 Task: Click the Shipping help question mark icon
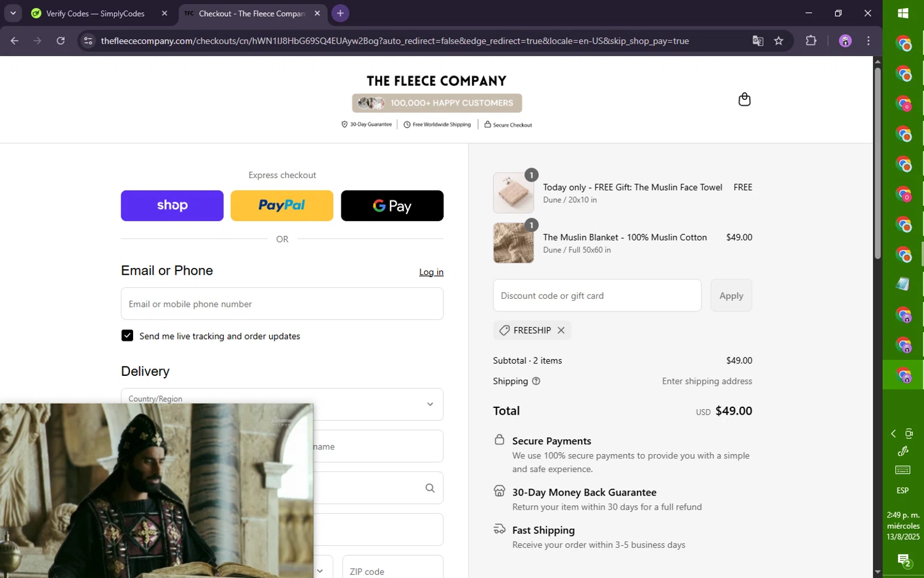coord(536,381)
